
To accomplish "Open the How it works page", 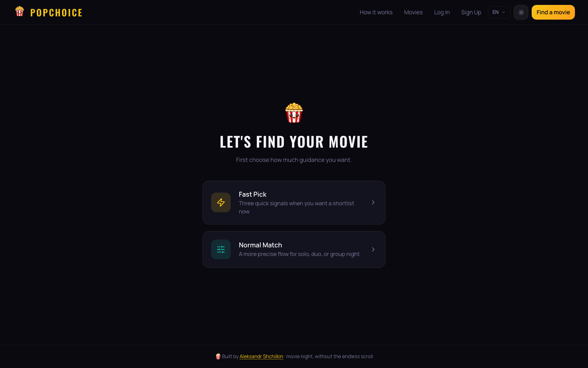I will pyautogui.click(x=376, y=12).
